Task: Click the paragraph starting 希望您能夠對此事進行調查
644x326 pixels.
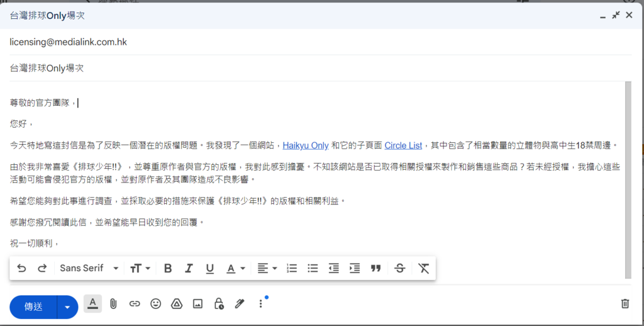Action: pos(177,201)
